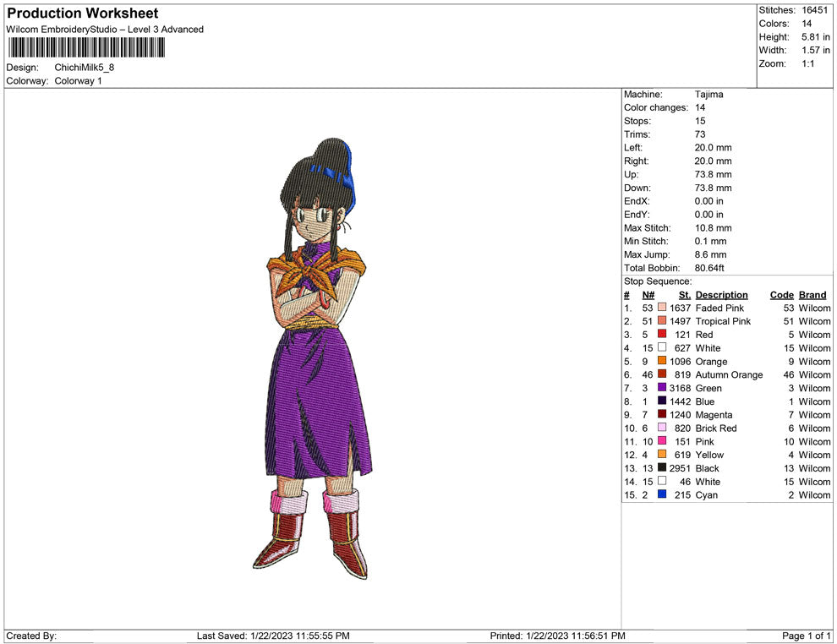
Task: Click the Created By label
Action: [31, 635]
